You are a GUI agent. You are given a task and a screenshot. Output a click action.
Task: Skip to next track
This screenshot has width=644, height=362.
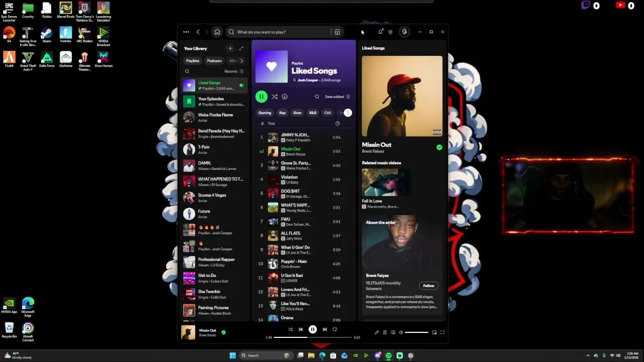[x=325, y=330]
